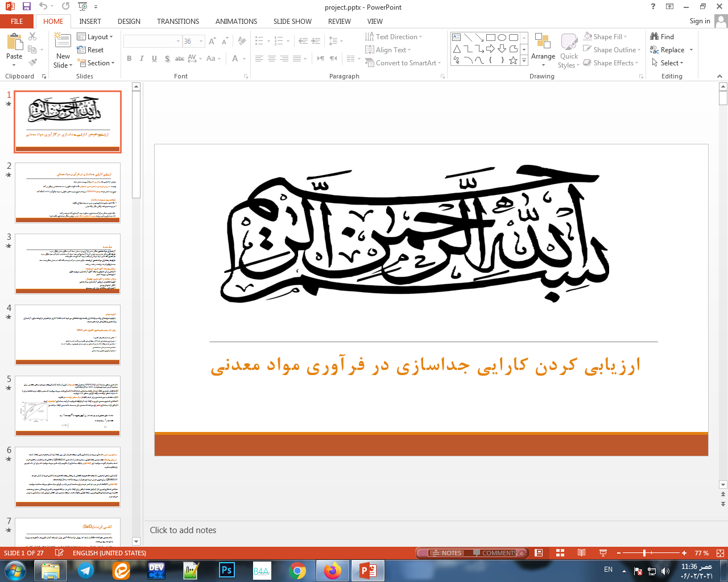Click Fit slide to window icon
The height and width of the screenshot is (582, 728).
720,553
